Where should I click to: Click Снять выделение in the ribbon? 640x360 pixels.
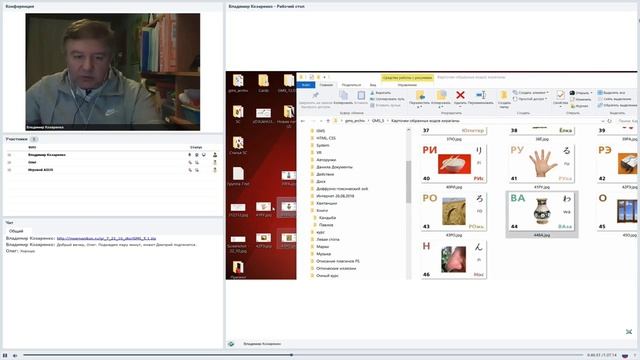click(x=614, y=99)
